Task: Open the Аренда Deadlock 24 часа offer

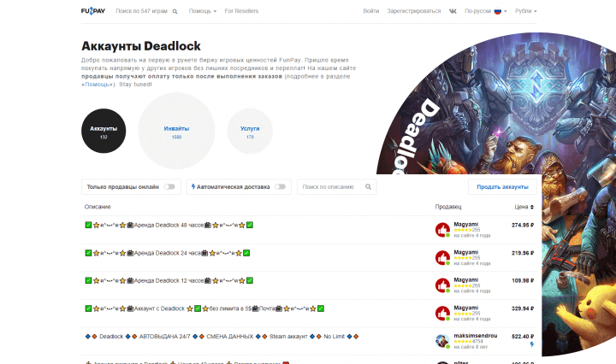Action: click(168, 253)
